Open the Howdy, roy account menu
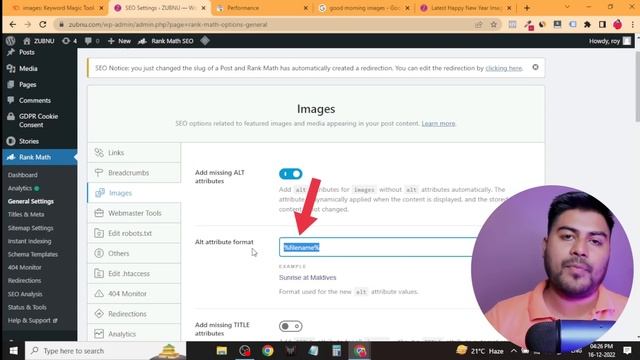Viewport: 640px width, 360px height. point(610,41)
